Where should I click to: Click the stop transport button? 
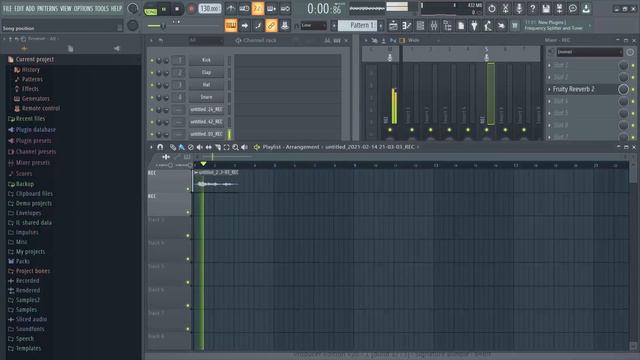[x=177, y=9]
